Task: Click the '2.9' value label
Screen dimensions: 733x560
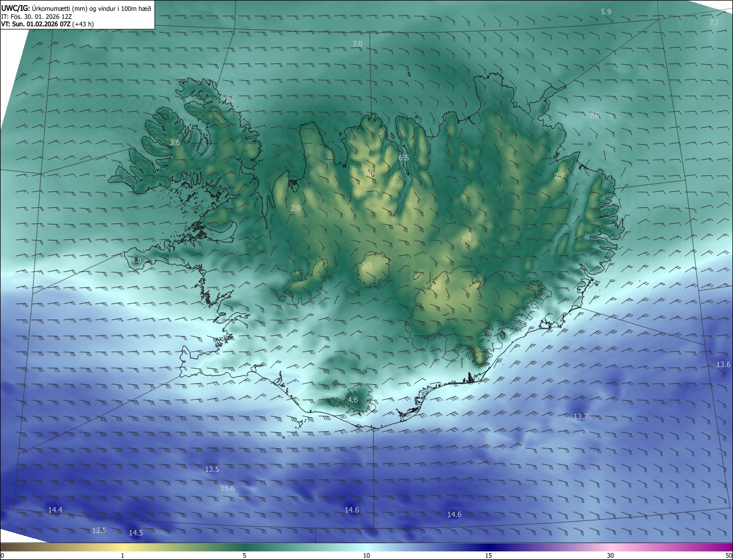Action: coord(295,208)
